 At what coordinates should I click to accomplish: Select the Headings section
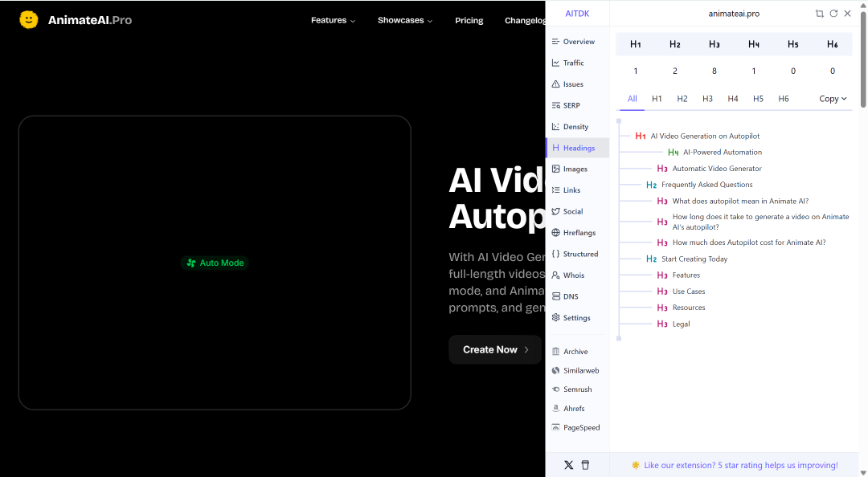tap(577, 148)
